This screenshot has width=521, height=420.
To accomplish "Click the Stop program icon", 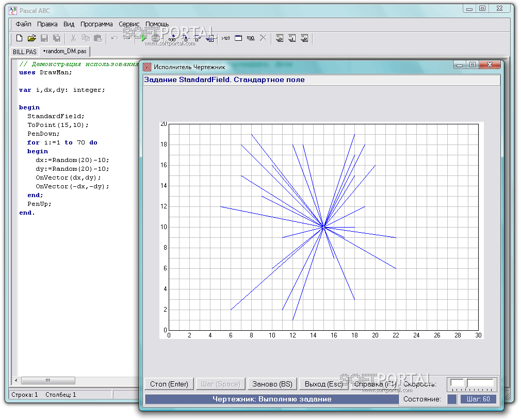I will (x=155, y=38).
